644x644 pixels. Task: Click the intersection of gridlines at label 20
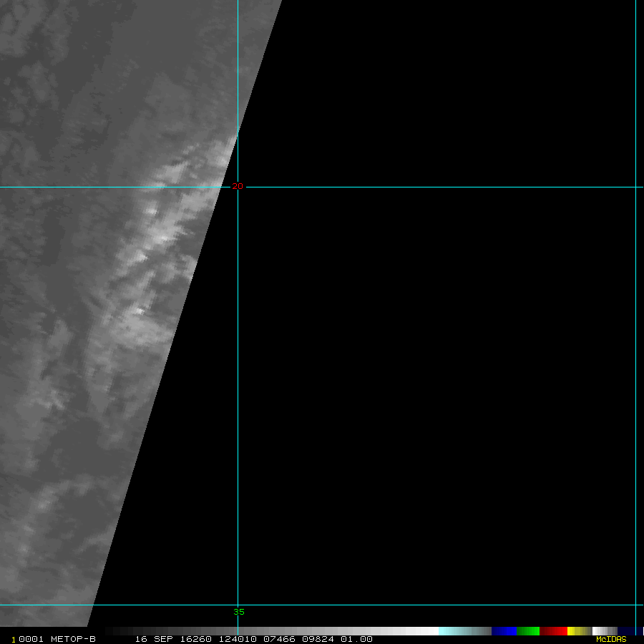click(238, 187)
